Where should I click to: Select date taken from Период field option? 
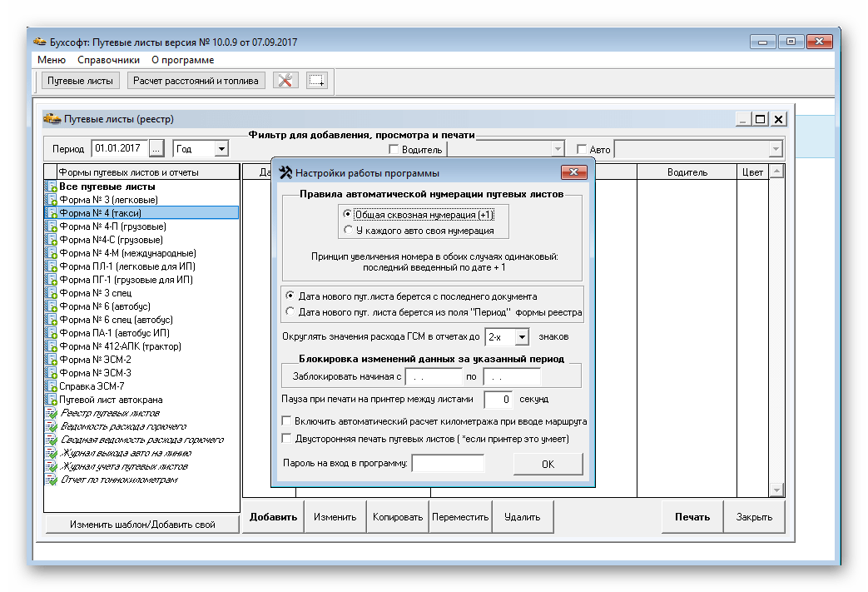coord(290,311)
